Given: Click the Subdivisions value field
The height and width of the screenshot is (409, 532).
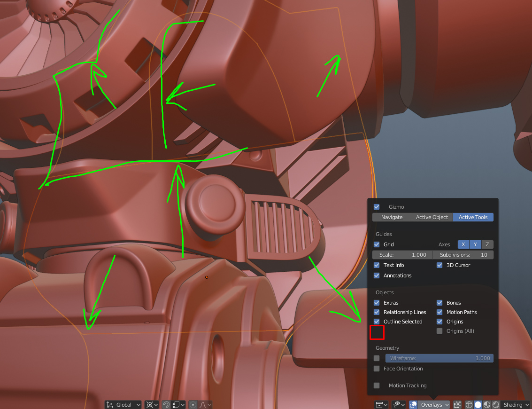Looking at the screenshot, I should 463,255.
